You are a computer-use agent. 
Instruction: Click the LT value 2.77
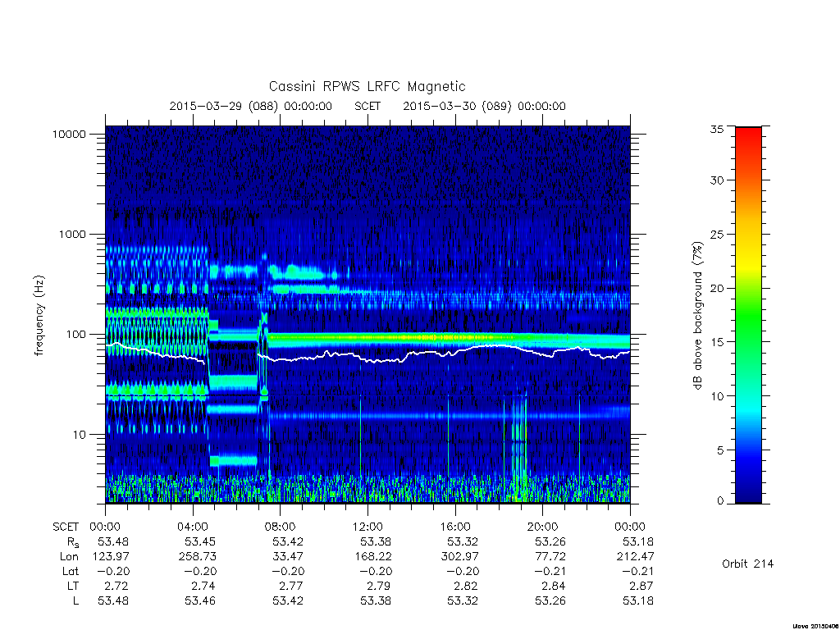point(292,586)
